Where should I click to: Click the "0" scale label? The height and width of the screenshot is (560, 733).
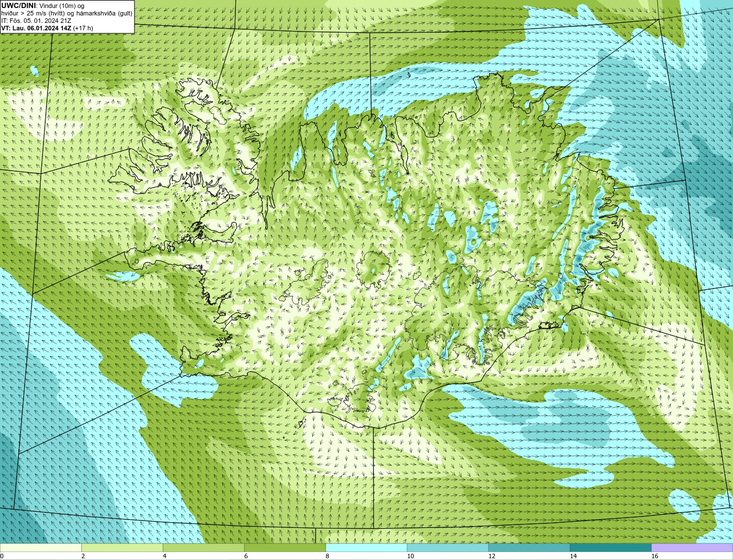[x=2, y=556]
